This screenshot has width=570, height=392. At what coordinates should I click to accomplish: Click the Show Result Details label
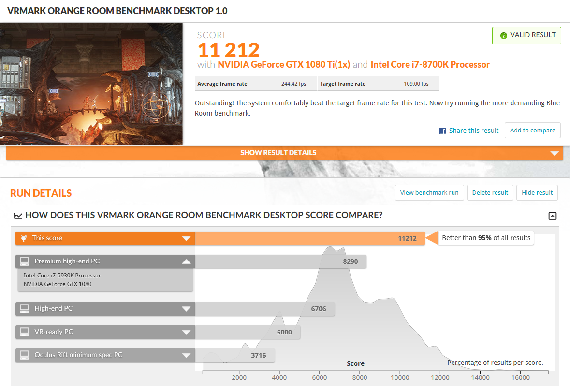pos(278,153)
